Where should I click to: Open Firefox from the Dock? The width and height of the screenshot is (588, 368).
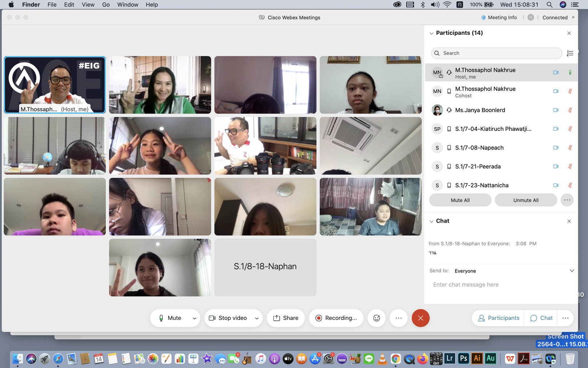tap(422, 359)
